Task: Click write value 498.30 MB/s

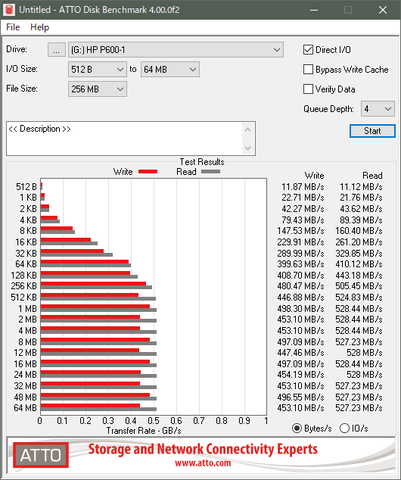Action: tap(301, 309)
